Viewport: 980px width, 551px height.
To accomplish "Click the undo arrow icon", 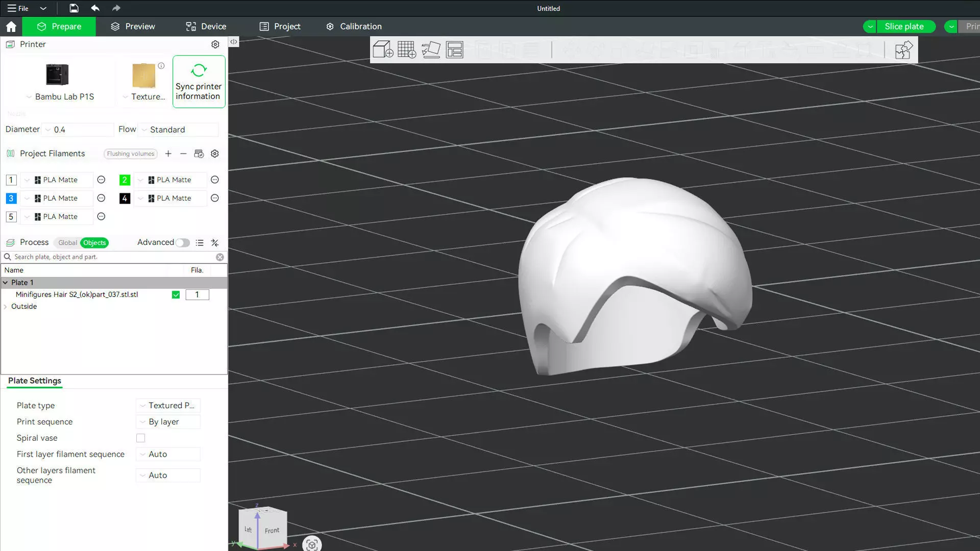I will pyautogui.click(x=95, y=8).
